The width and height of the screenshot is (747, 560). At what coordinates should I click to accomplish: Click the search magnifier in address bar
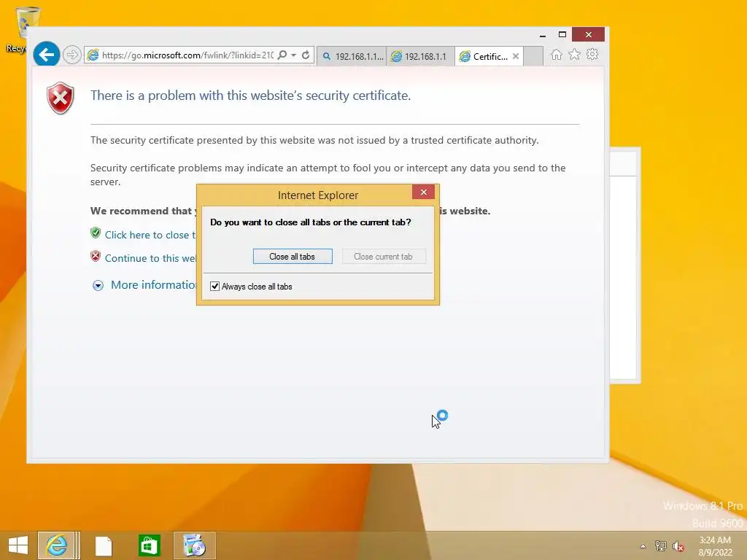click(282, 55)
